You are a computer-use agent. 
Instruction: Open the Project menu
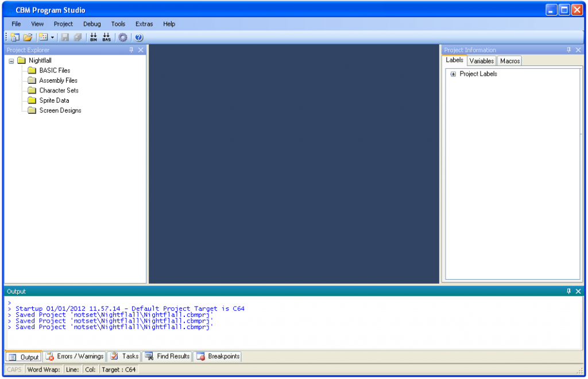tap(63, 24)
